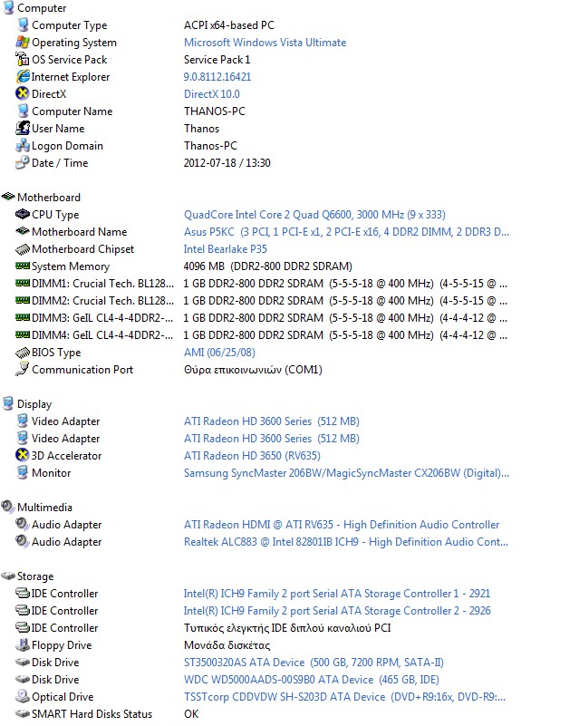
Task: Click the Computer Type row icon
Action: [23, 24]
